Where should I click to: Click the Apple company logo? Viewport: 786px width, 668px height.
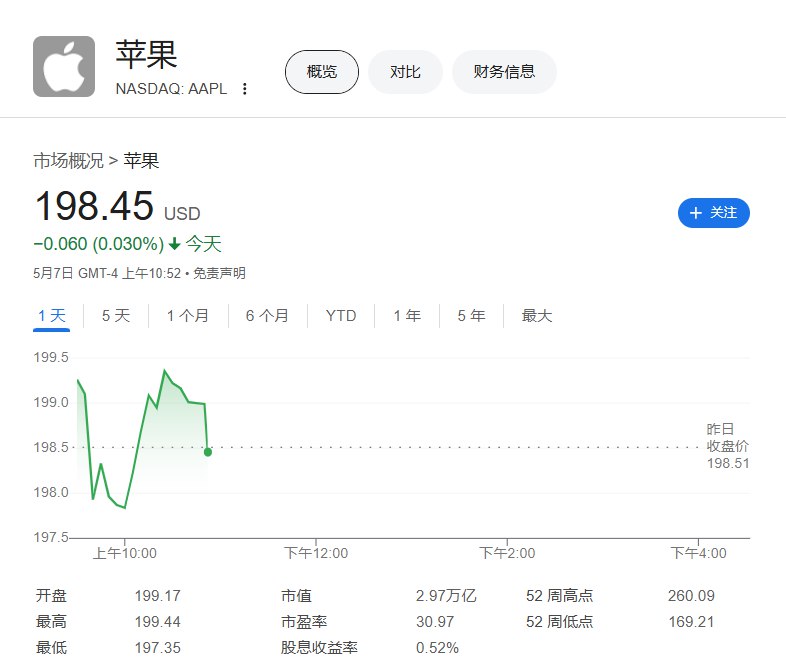64,66
